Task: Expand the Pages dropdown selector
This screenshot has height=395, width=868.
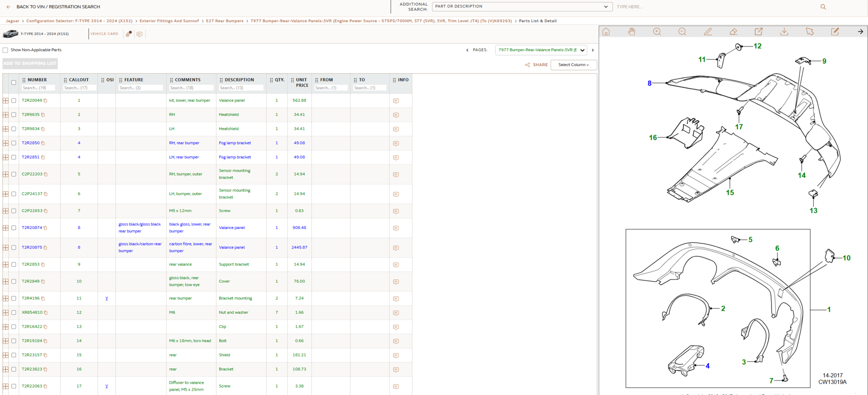Action: 541,50
